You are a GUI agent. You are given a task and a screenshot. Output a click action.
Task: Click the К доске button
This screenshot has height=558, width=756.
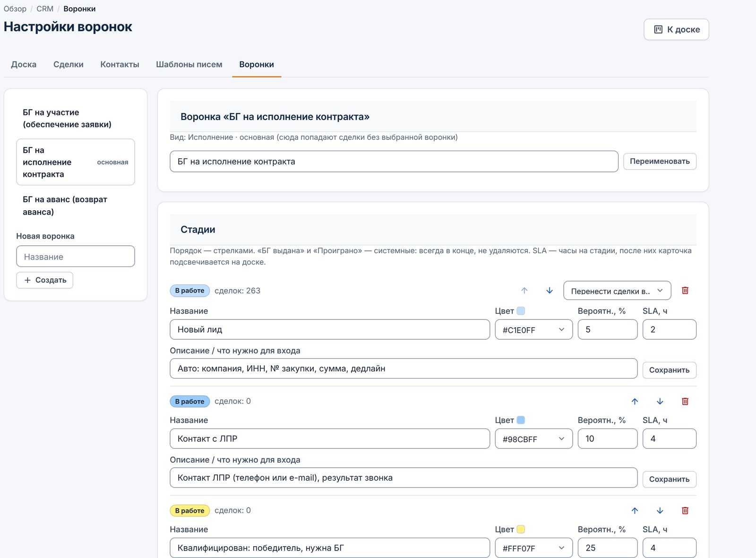[x=676, y=29]
